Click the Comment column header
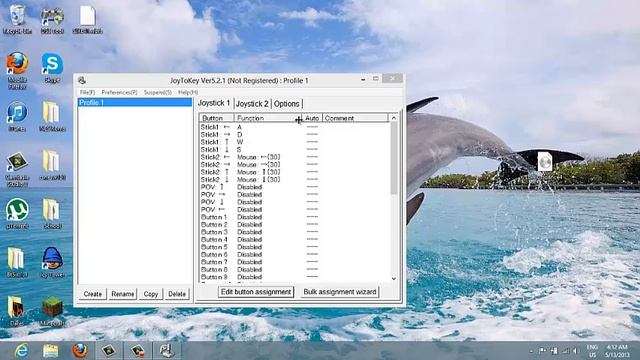 pyautogui.click(x=356, y=118)
